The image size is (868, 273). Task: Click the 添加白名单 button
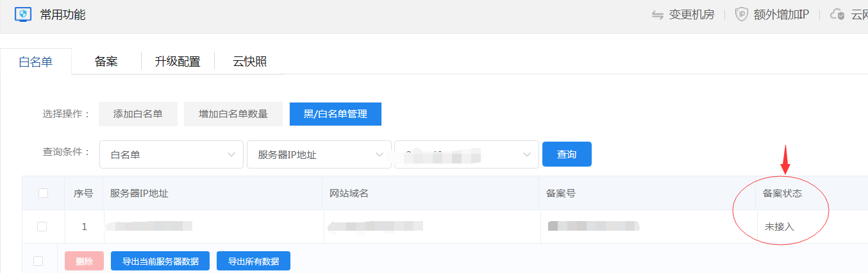pyautogui.click(x=138, y=114)
